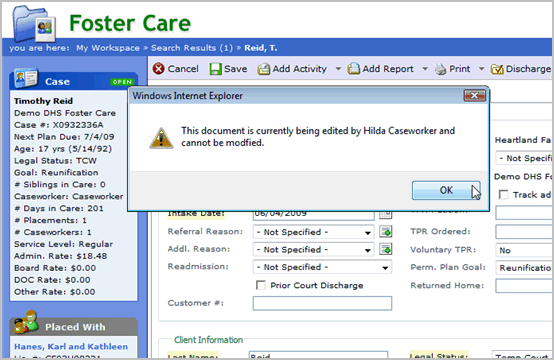Go to My Workspace breadcrumb
Viewport: 554px width, 360px height.
pos(108,48)
